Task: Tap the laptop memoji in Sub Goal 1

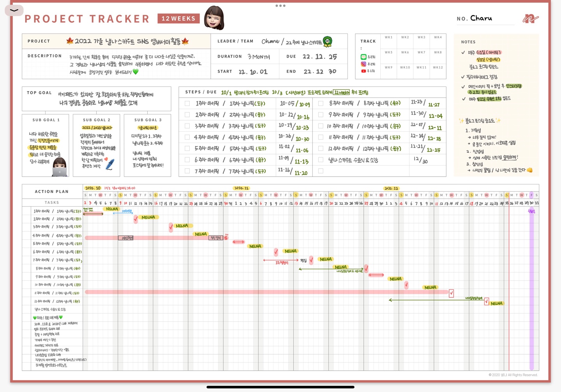Action: pyautogui.click(x=60, y=167)
